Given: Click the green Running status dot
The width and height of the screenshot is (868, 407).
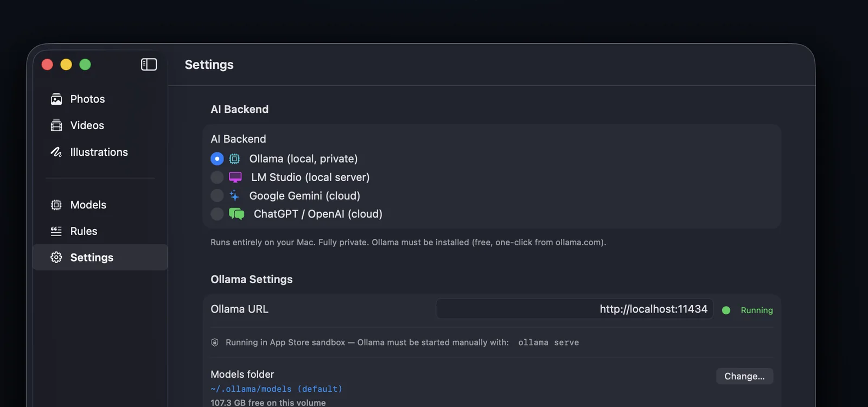Looking at the screenshot, I should (x=726, y=310).
